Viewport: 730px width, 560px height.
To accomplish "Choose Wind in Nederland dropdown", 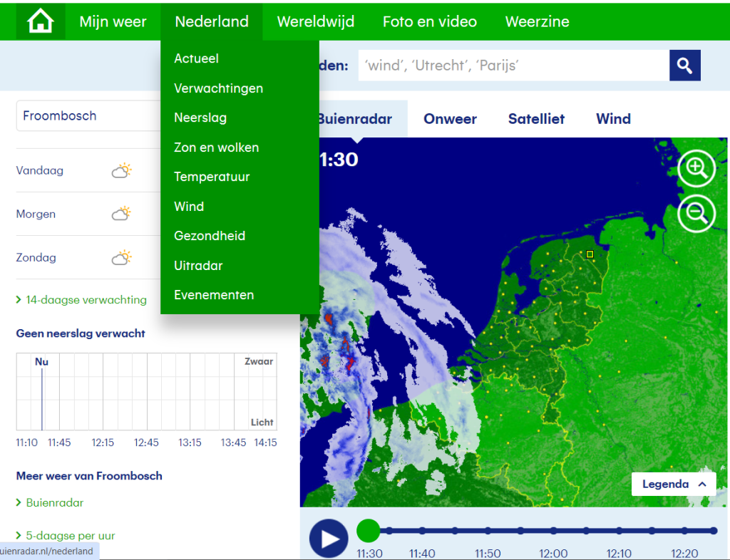I will pyautogui.click(x=189, y=207).
